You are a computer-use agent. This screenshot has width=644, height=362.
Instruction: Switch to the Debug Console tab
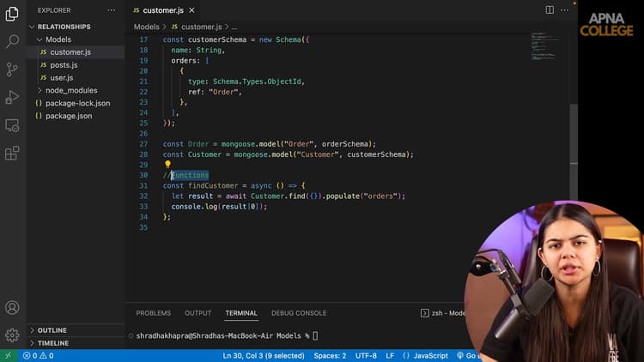click(299, 313)
